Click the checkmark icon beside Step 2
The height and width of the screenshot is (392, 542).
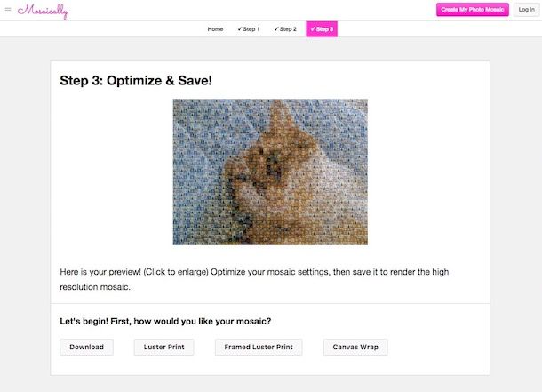(x=276, y=29)
